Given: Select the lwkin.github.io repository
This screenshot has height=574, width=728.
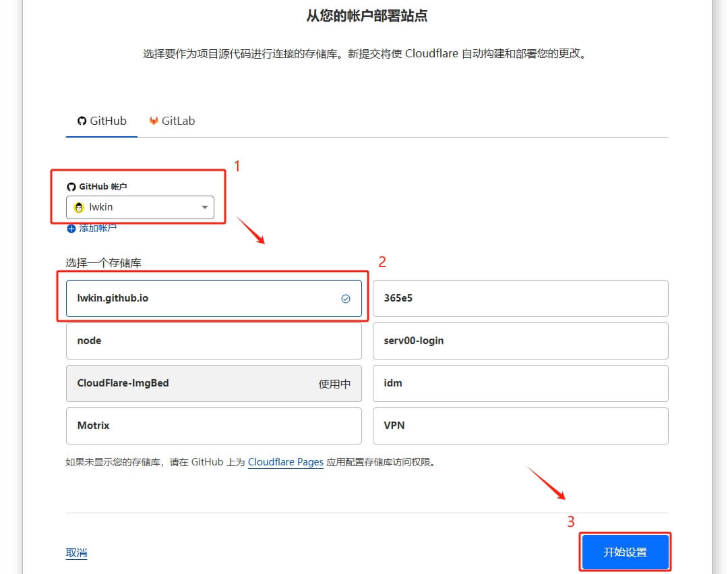Looking at the screenshot, I should [x=202, y=299].
